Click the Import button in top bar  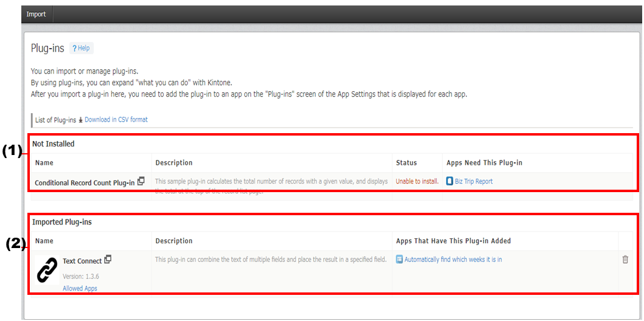(x=36, y=15)
